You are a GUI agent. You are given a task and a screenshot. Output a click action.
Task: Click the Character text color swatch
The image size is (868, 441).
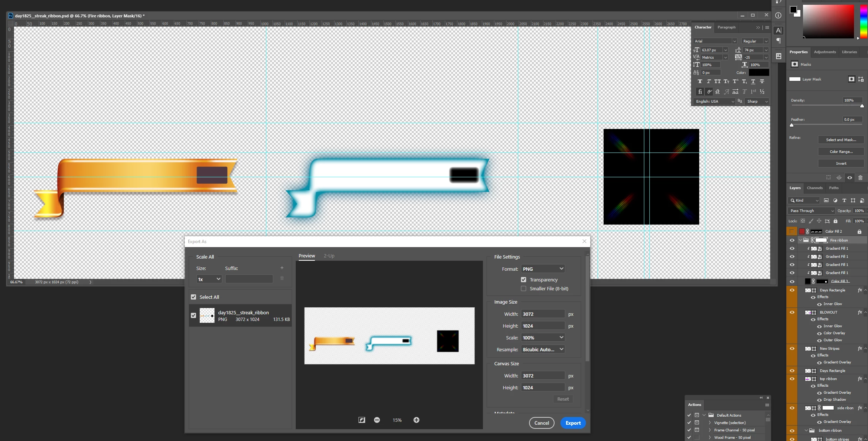pos(759,73)
